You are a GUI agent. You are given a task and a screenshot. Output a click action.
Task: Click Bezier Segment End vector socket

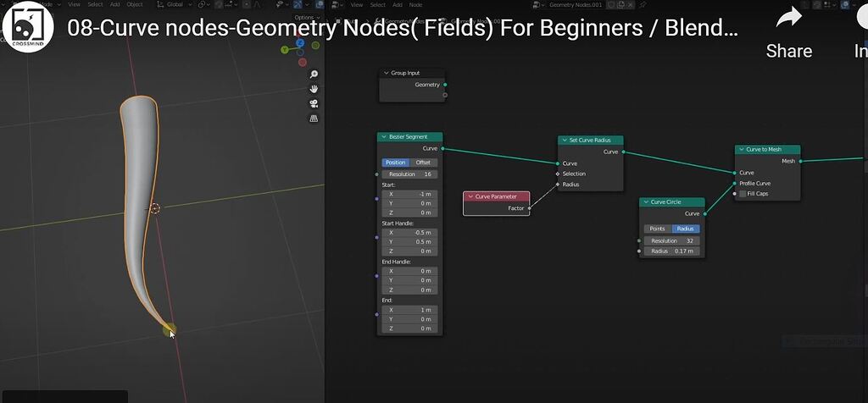377,314
